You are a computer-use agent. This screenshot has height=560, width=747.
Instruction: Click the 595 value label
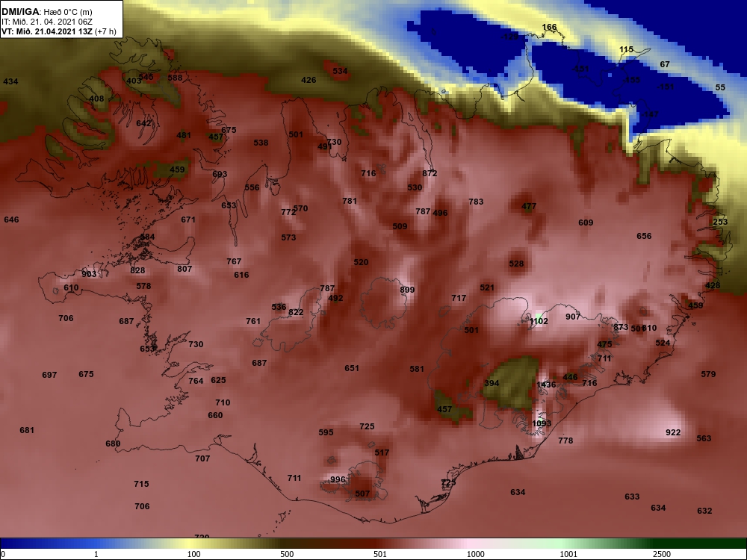326,432
